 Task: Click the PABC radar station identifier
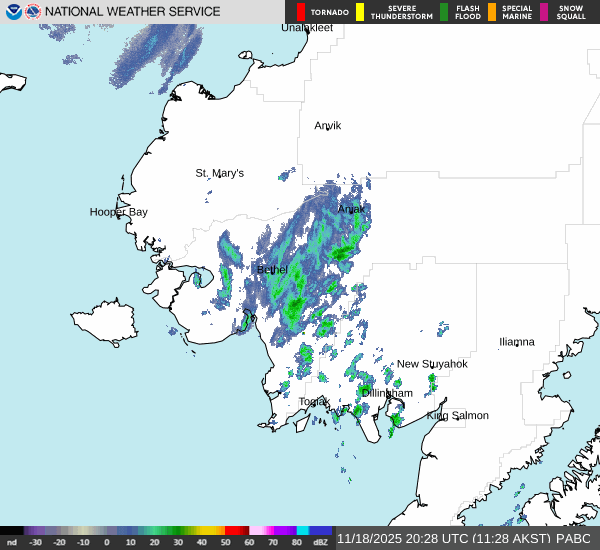(x=574, y=538)
